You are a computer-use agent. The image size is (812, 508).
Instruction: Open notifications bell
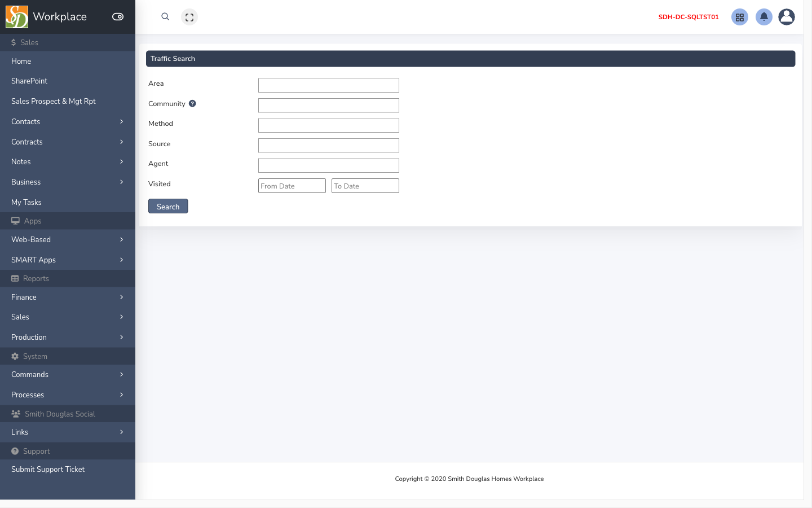tap(764, 17)
